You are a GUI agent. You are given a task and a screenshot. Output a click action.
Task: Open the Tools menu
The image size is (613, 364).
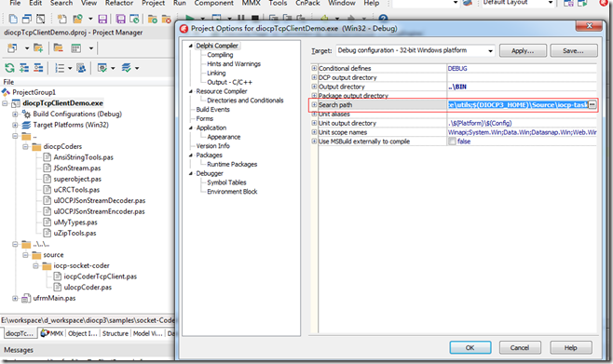point(278,3)
